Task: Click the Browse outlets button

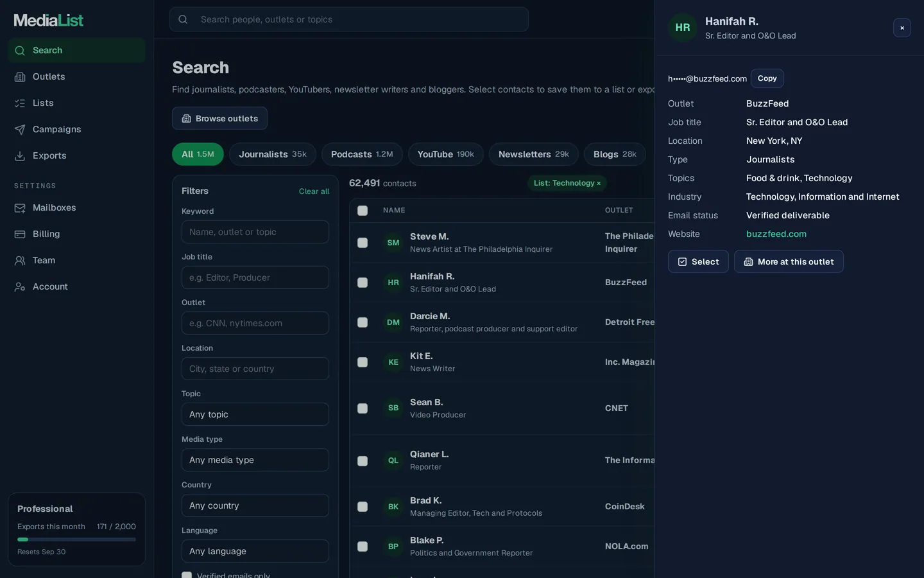Action: pyautogui.click(x=219, y=118)
